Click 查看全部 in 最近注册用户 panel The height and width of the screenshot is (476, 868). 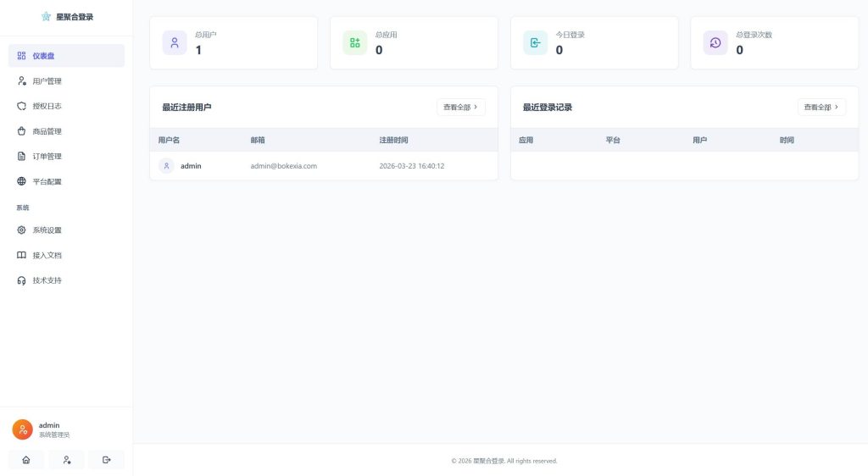pos(461,108)
